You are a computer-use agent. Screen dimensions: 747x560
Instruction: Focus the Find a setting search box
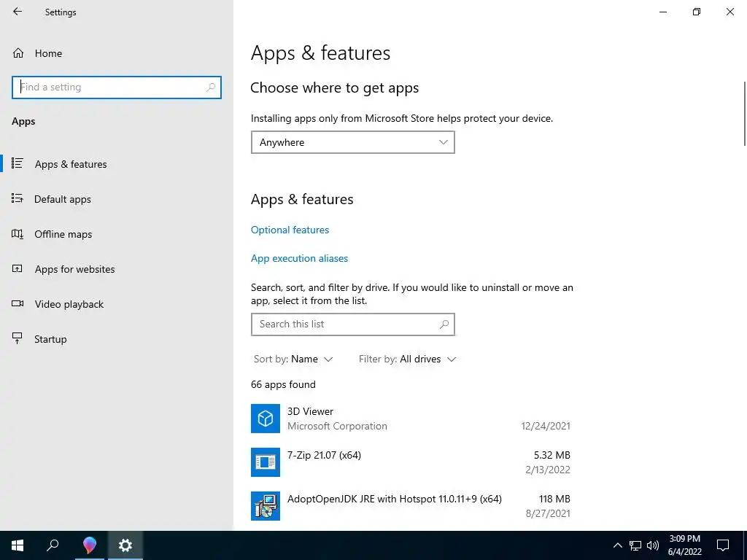click(x=117, y=87)
